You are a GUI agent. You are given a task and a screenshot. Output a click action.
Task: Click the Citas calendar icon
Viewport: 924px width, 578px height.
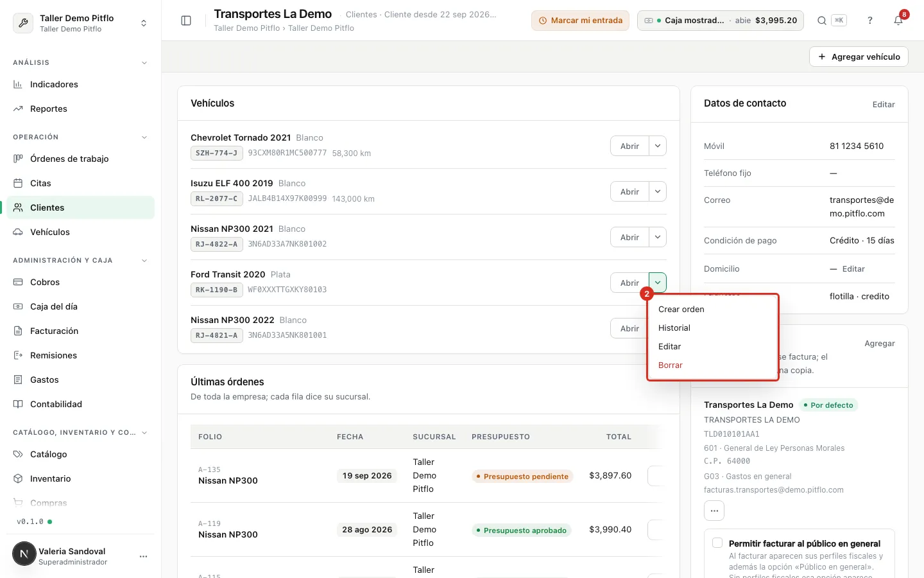[18, 183]
